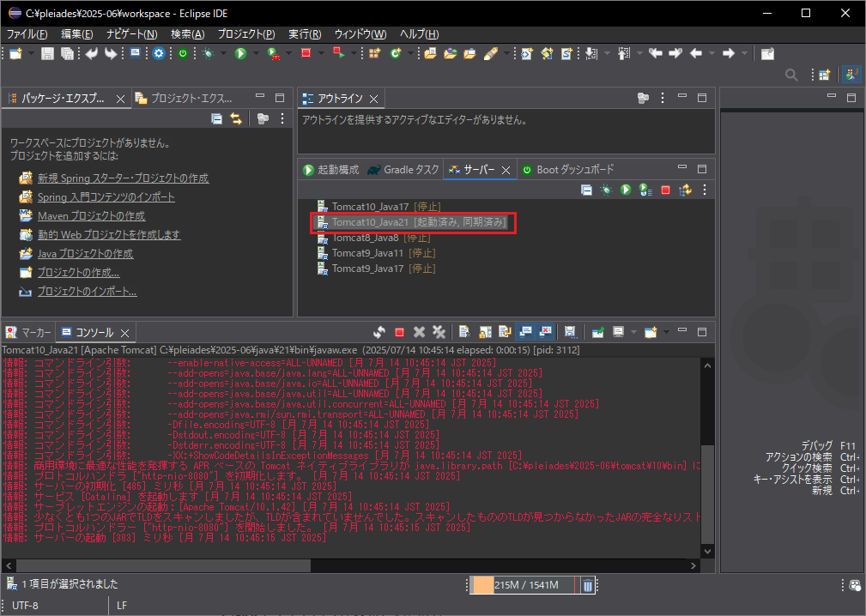Click the Maven プロジェクトの作成 link
The height and width of the screenshot is (616, 866).
click(x=91, y=216)
